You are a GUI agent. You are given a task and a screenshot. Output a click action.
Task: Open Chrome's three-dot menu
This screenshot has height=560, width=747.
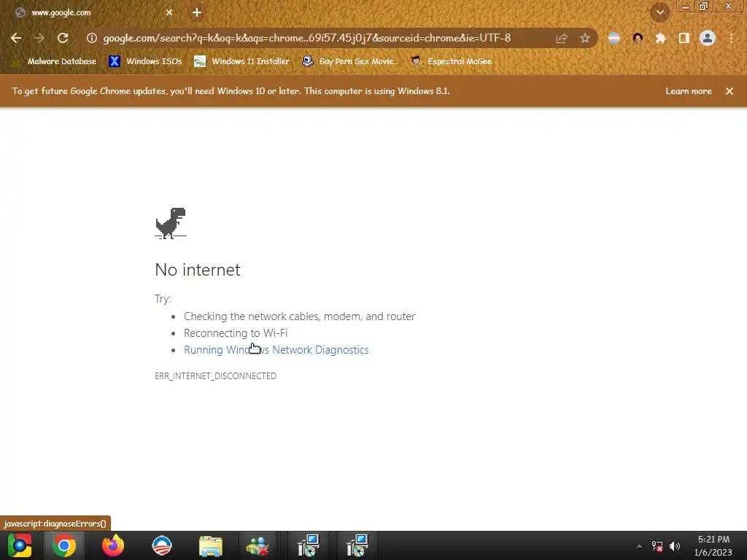coord(731,38)
